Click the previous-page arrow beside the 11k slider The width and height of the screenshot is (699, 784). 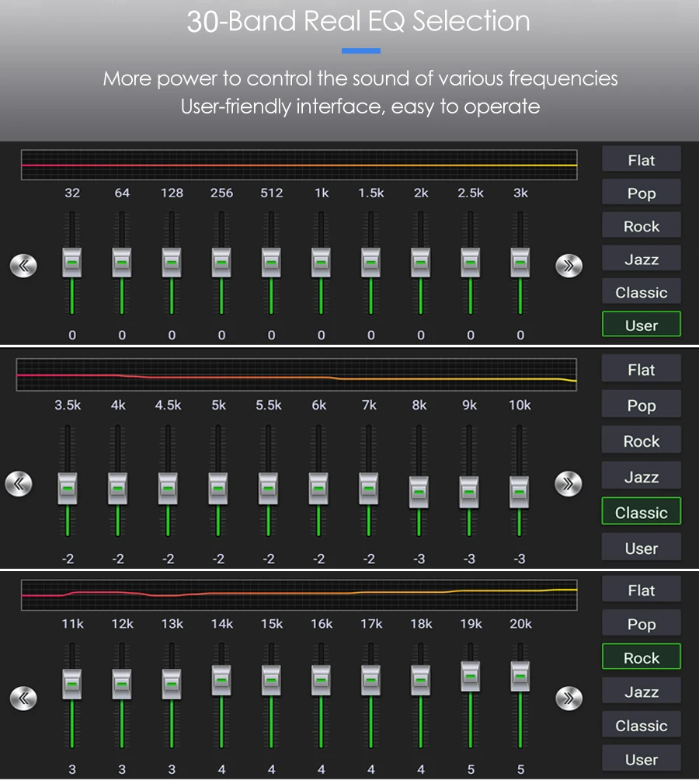coord(23,698)
